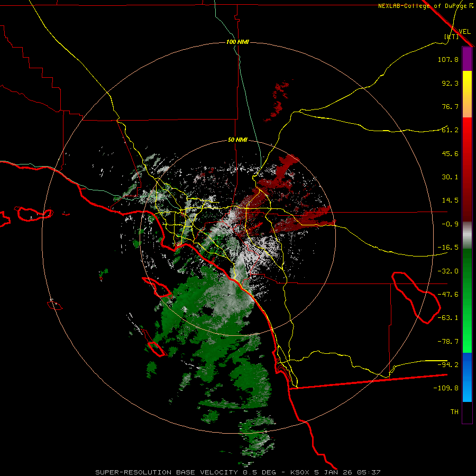Click the 107.8 velocity scale value
The width and height of the screenshot is (476, 476).
[448, 59]
